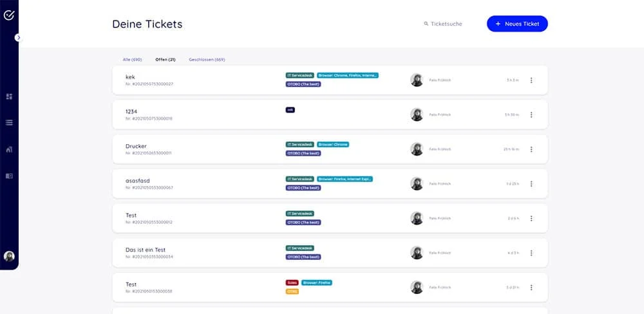Open the ticket list icon in sidebar
Image resolution: width=644 pixels, height=314 pixels.
pos(9,122)
